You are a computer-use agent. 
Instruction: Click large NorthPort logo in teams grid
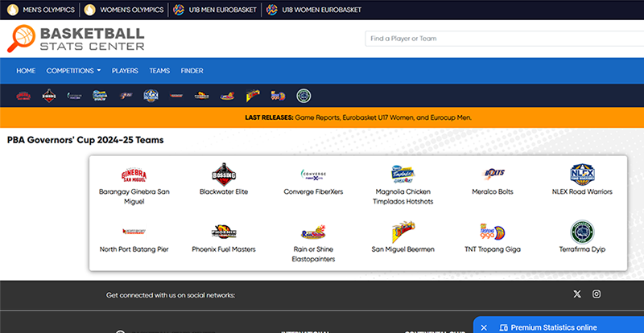(134, 232)
